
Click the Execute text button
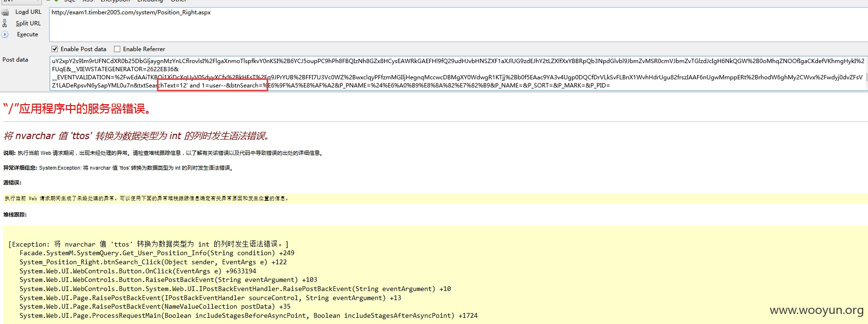(x=27, y=34)
